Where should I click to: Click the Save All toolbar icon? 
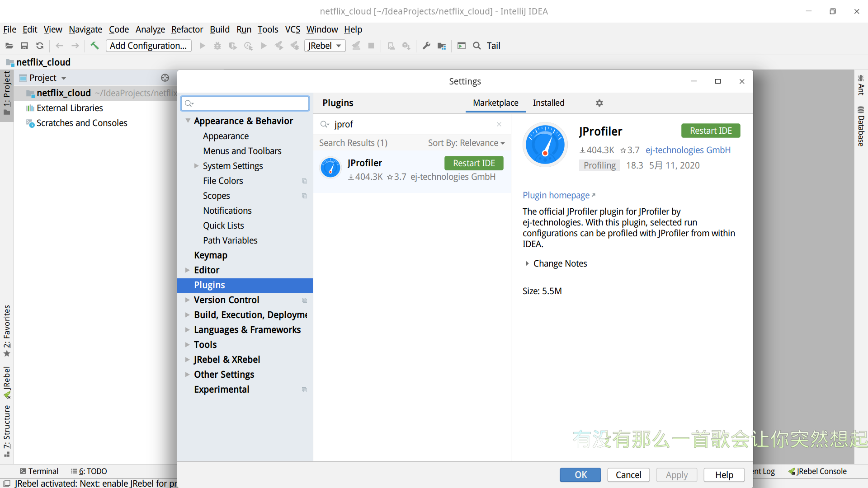point(24,46)
